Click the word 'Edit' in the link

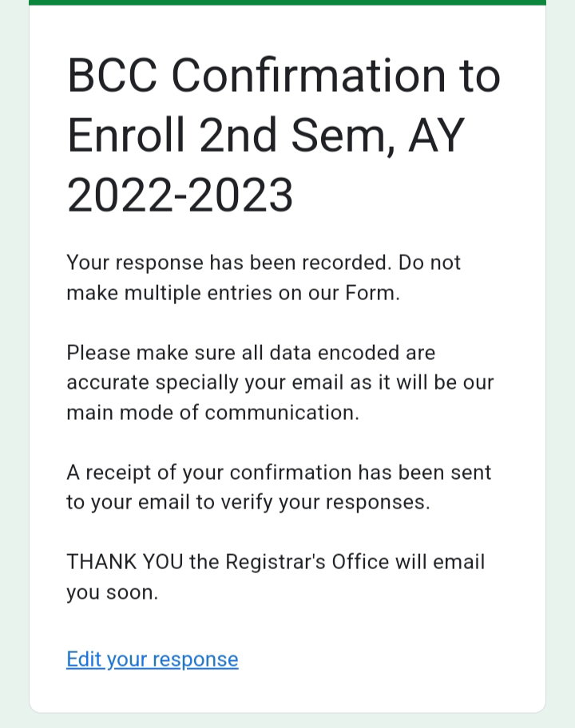[x=84, y=659]
